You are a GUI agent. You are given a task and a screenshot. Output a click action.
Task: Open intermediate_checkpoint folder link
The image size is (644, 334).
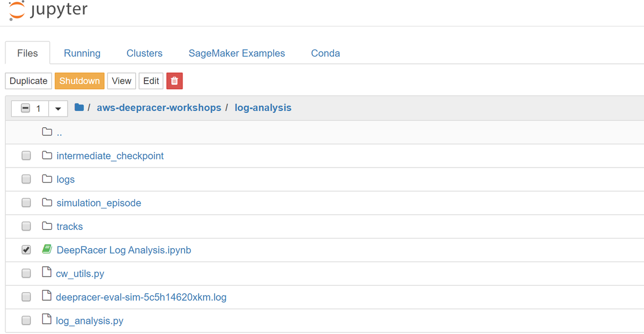[110, 156]
